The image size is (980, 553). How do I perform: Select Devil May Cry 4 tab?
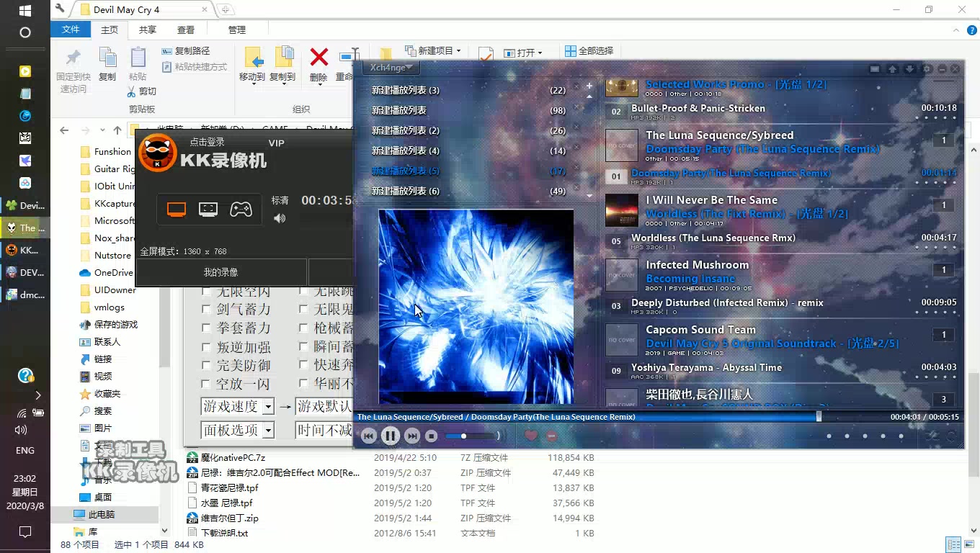(x=143, y=10)
